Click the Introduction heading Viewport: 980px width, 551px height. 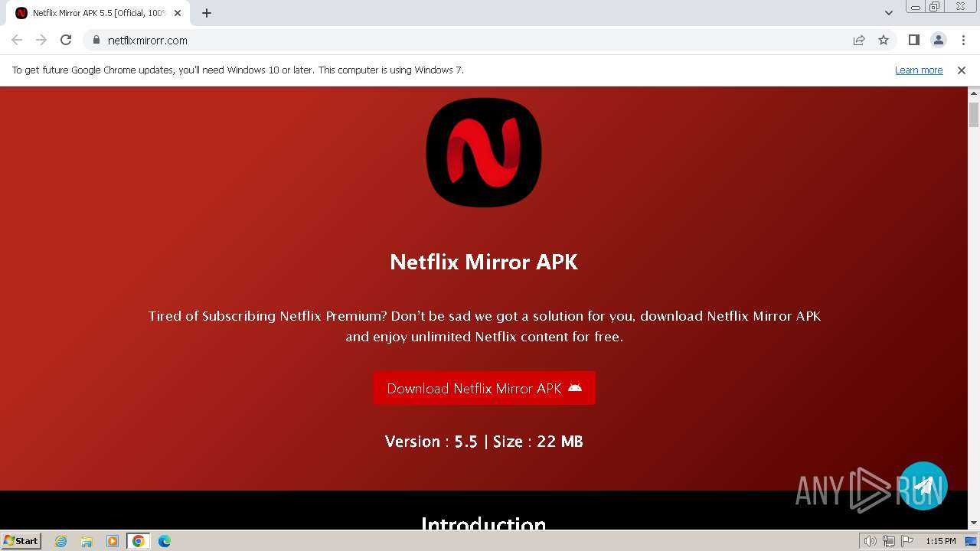coord(484,524)
